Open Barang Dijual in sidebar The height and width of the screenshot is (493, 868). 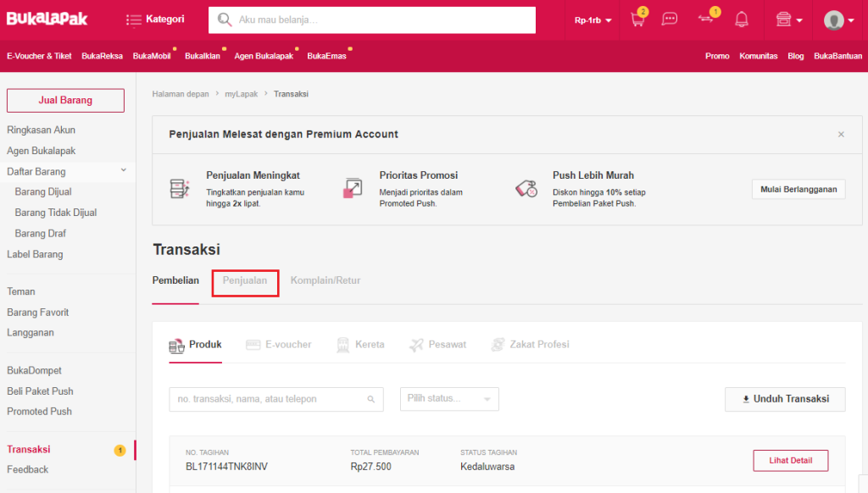tap(43, 192)
